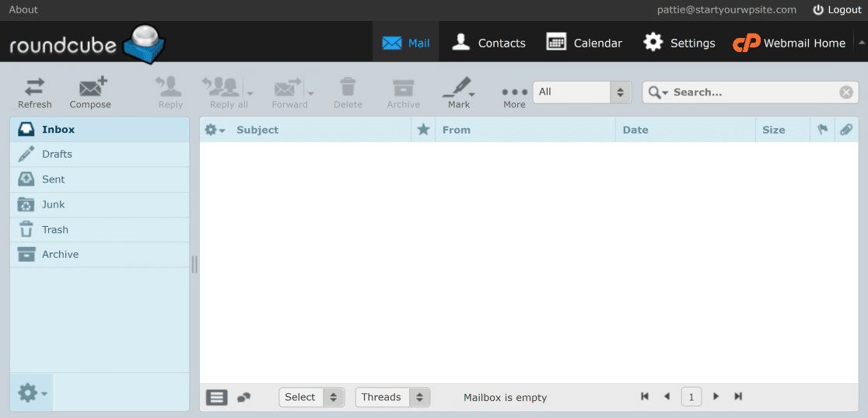868x418 pixels.
Task: Collapse the top navigation bar arrow
Action: click(861, 42)
